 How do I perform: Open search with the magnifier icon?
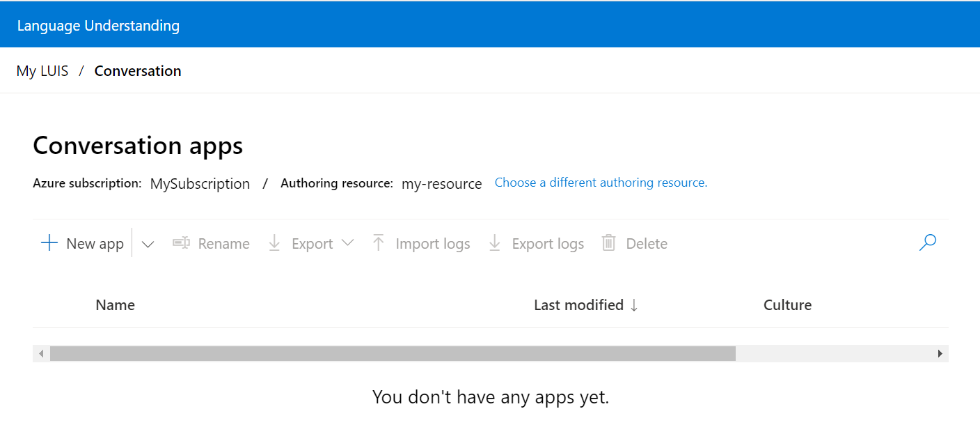pyautogui.click(x=928, y=242)
